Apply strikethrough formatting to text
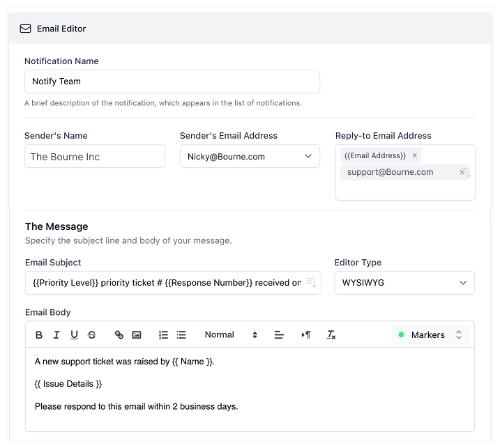The image size is (500, 448). point(91,335)
